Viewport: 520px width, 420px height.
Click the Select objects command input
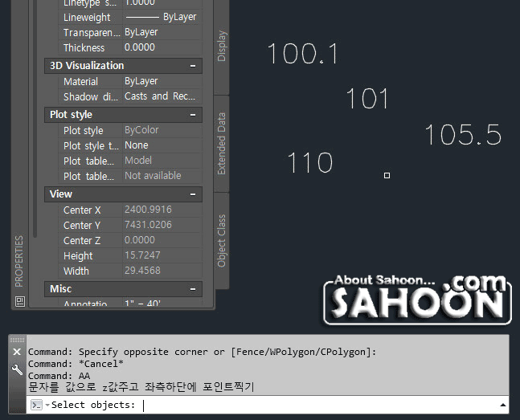point(321,405)
